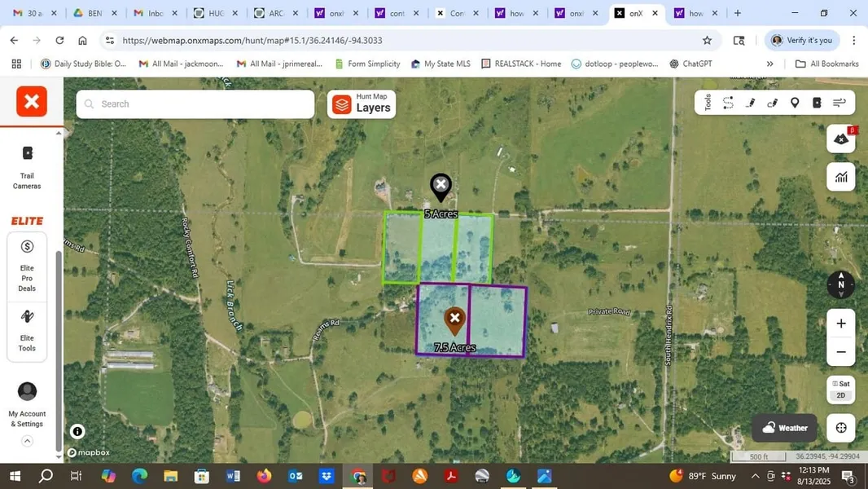Click the map Search field
Image resolution: width=868 pixels, height=489 pixels.
195,104
